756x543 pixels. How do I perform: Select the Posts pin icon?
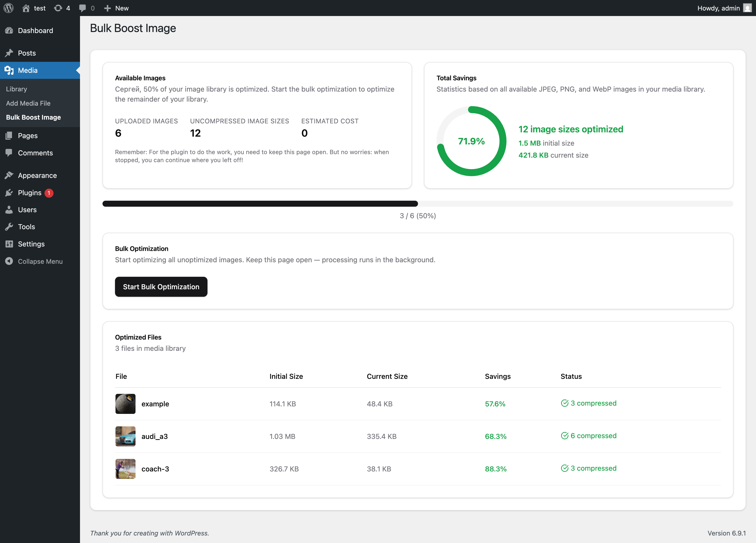9,53
